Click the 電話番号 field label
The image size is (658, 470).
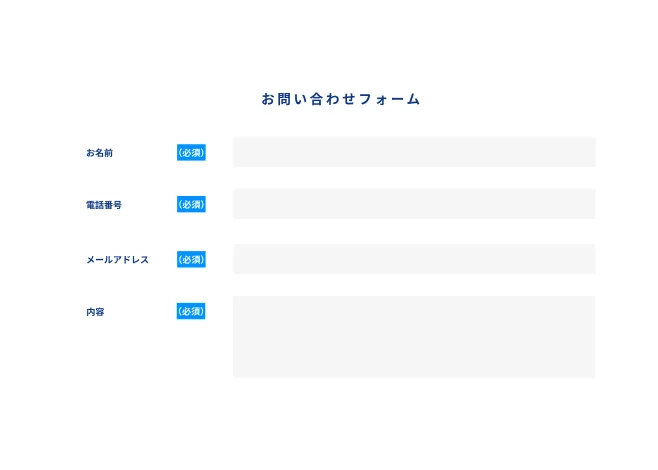click(x=104, y=205)
